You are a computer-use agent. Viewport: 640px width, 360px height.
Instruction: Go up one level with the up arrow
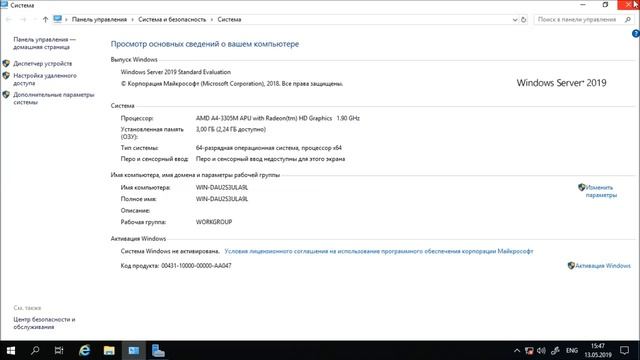[x=45, y=20]
